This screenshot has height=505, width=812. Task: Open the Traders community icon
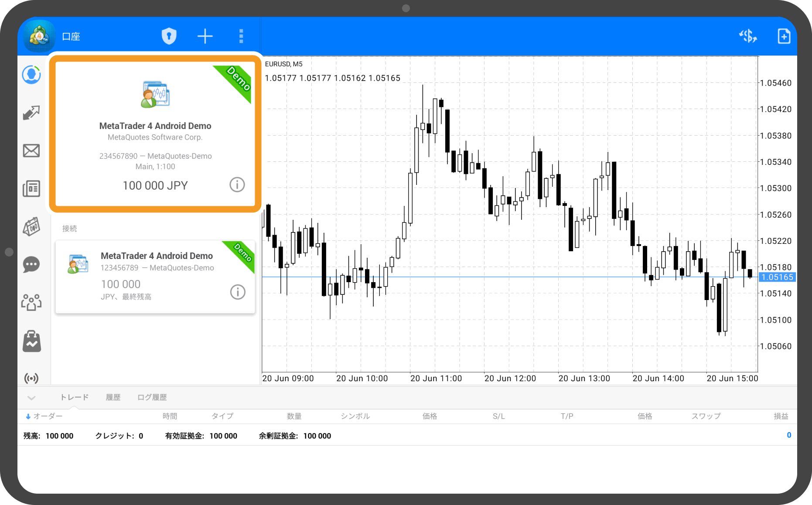[31, 302]
